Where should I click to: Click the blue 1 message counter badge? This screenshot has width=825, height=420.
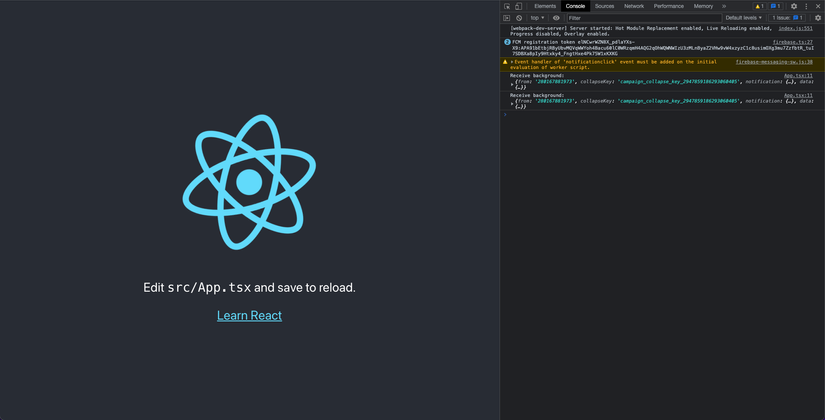click(x=776, y=6)
